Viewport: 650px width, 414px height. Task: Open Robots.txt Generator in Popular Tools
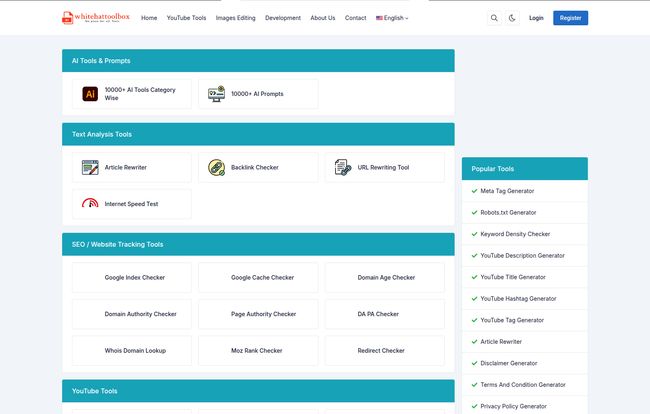click(x=508, y=213)
